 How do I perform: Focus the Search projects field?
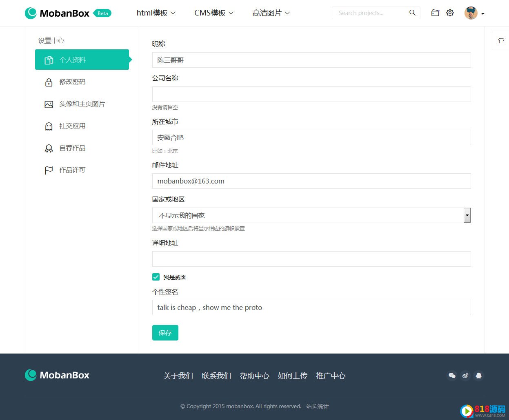369,13
